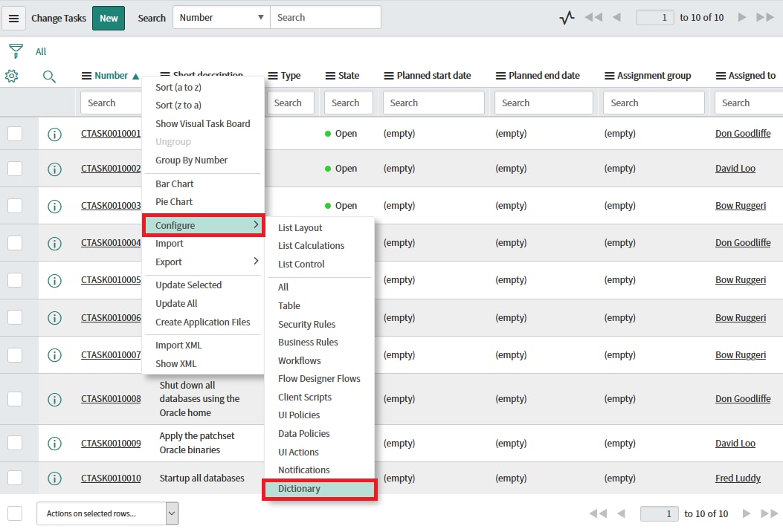Open the Actions on selected rows dropdown
This screenshot has height=532, width=783.
pyautogui.click(x=107, y=513)
